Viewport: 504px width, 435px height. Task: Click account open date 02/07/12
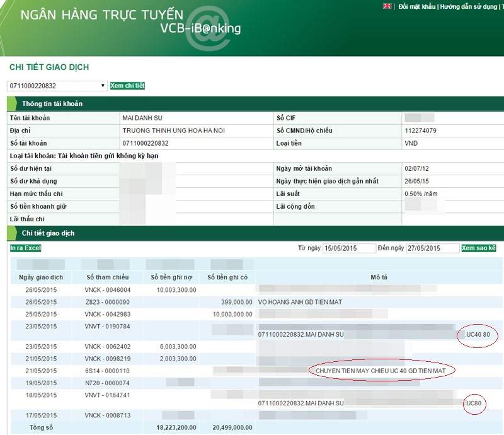pyautogui.click(x=416, y=168)
